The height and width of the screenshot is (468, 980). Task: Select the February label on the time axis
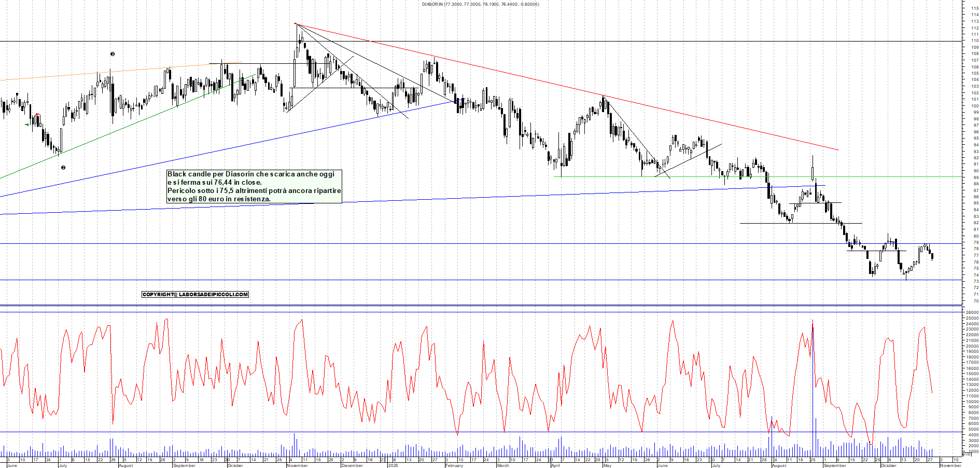click(x=454, y=465)
